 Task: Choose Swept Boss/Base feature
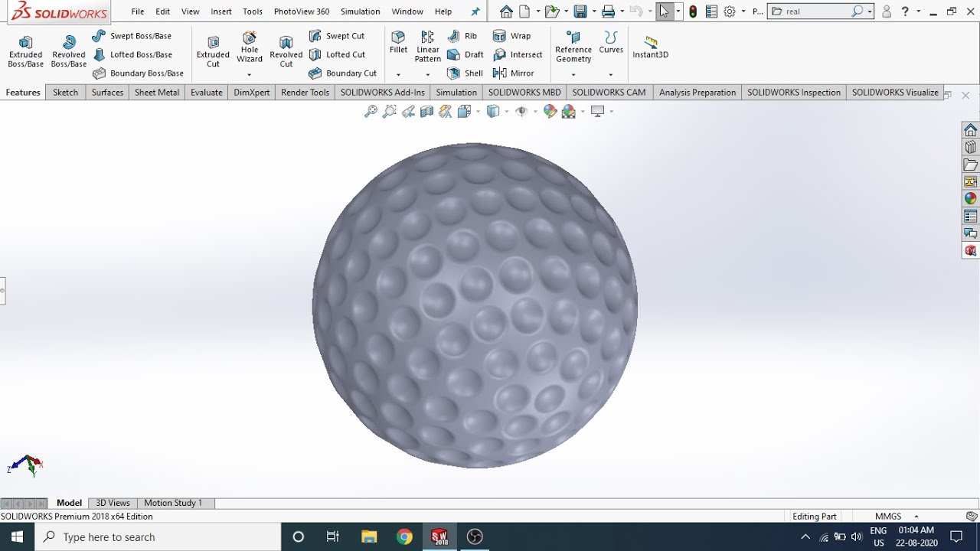point(131,36)
